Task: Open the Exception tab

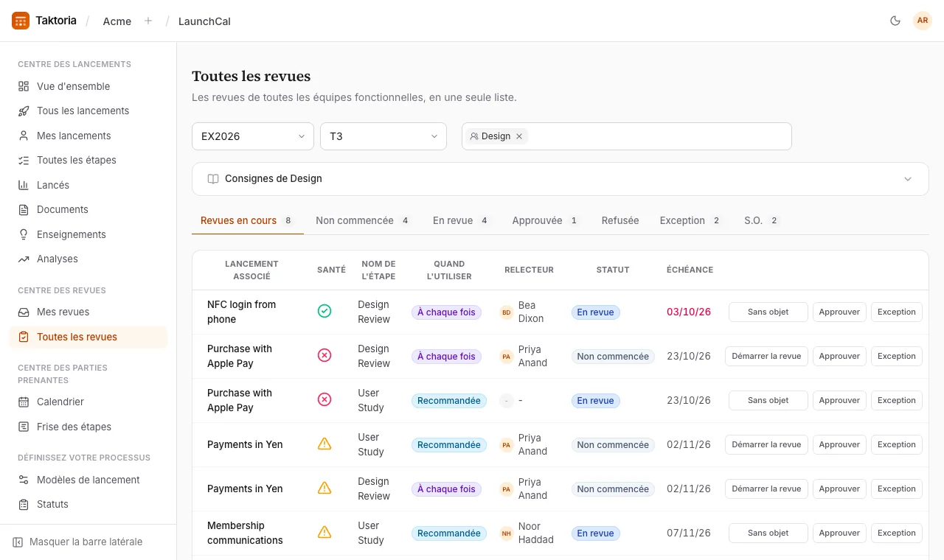Action: 691,220
